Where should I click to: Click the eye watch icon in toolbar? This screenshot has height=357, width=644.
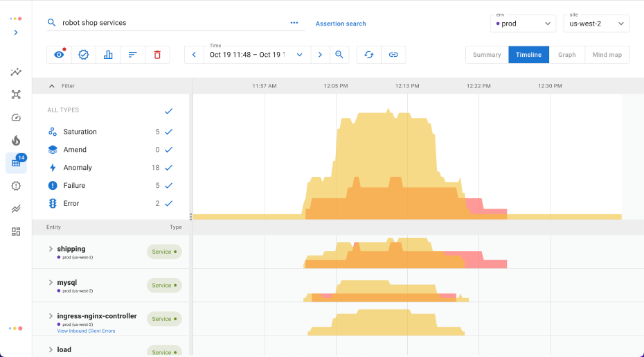point(59,55)
